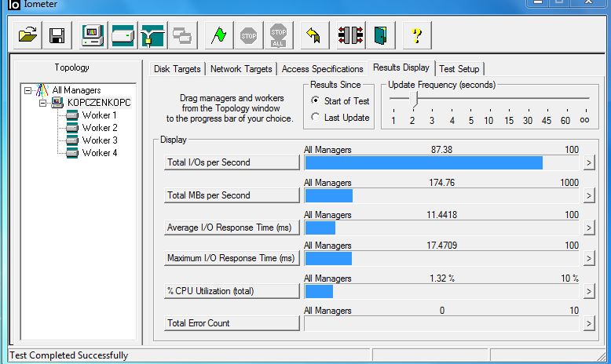Open details arrow for Maximum Response Time
Image resolution: width=611 pixels, height=364 pixels.
589,258
